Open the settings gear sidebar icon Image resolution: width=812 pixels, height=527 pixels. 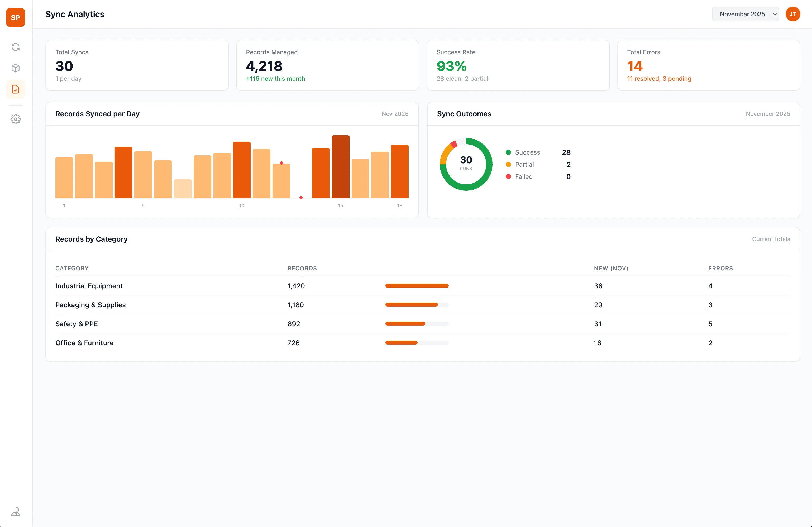point(15,119)
